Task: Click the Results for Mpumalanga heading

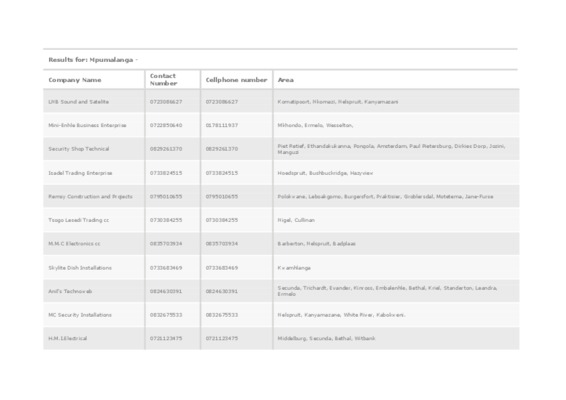Action: [x=93, y=60]
